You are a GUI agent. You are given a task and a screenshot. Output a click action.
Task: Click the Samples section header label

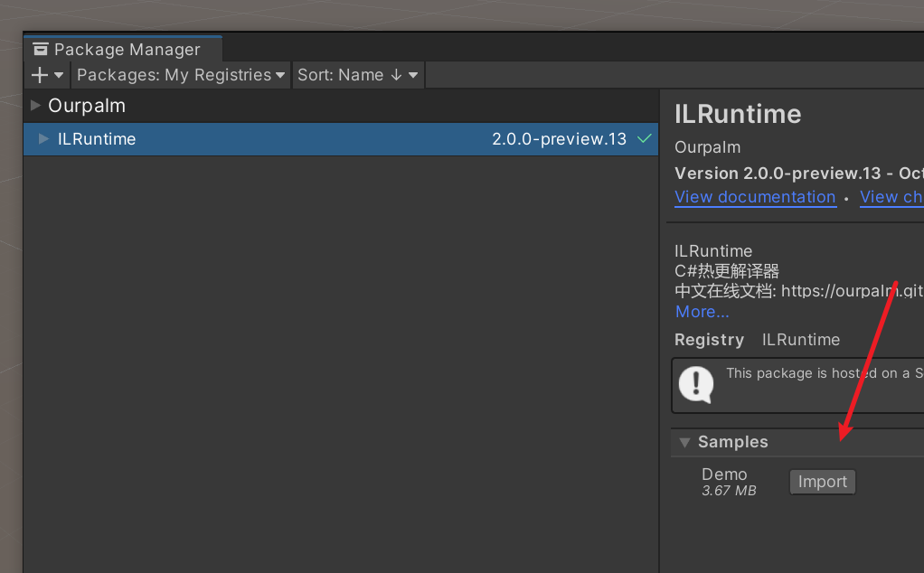[733, 442]
